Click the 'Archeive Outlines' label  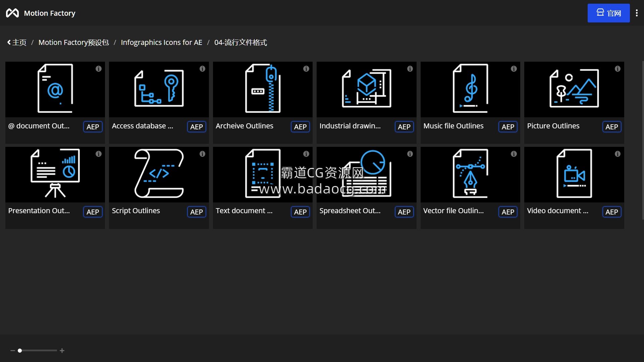click(x=244, y=126)
